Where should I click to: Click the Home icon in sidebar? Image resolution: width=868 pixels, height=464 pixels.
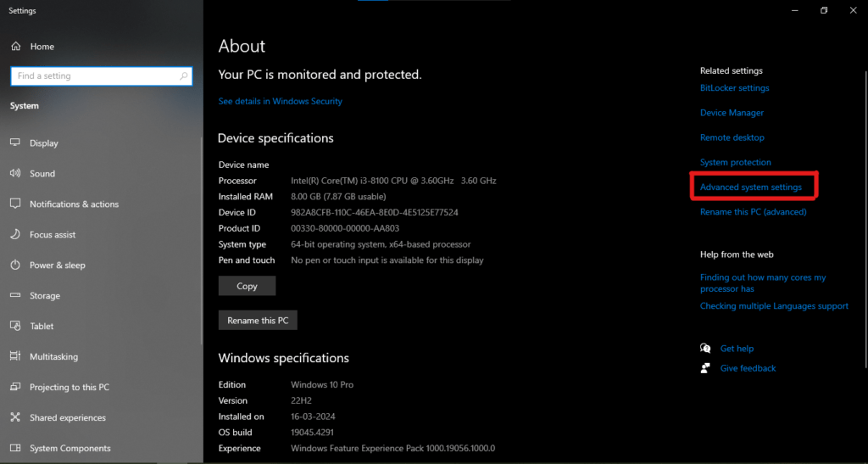point(15,47)
